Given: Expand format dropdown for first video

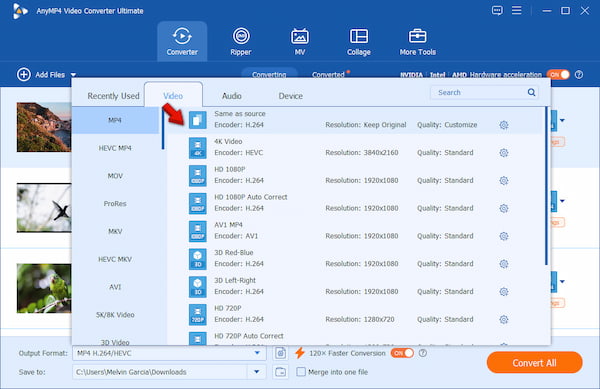Looking at the screenshot, I should point(562,120).
